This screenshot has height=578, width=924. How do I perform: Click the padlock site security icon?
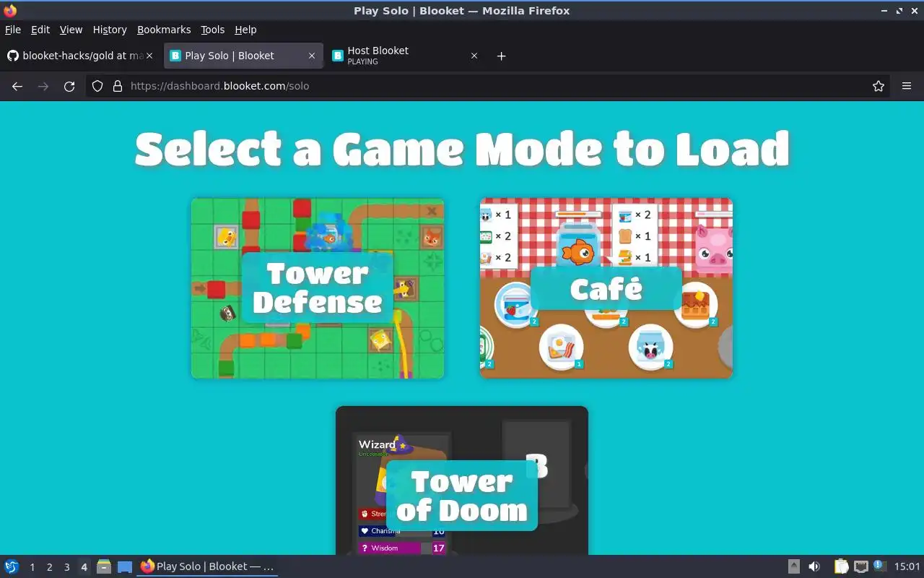click(x=118, y=86)
